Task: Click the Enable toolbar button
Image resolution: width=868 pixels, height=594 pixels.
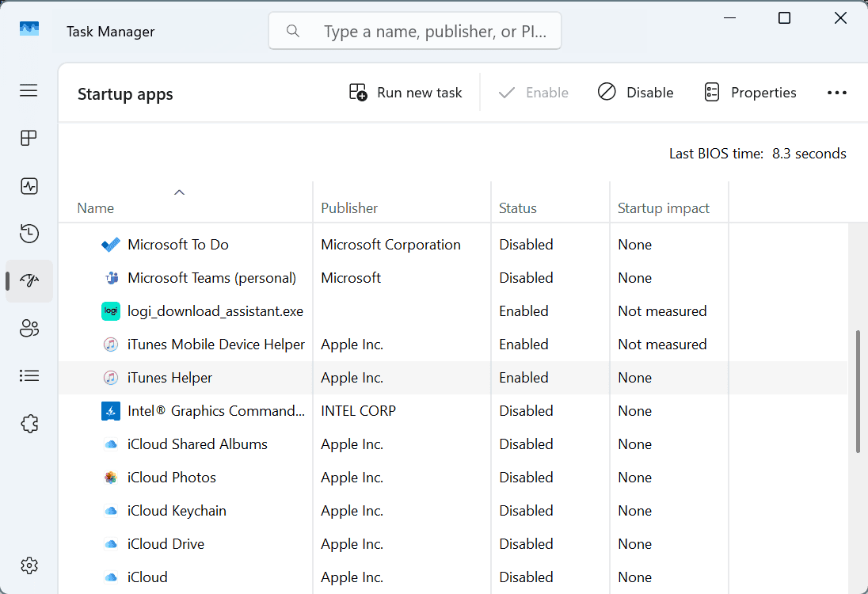Action: (x=534, y=93)
